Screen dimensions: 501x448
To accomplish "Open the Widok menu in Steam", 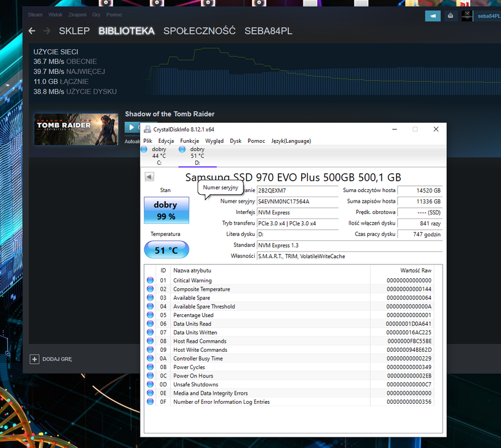I will (55, 15).
